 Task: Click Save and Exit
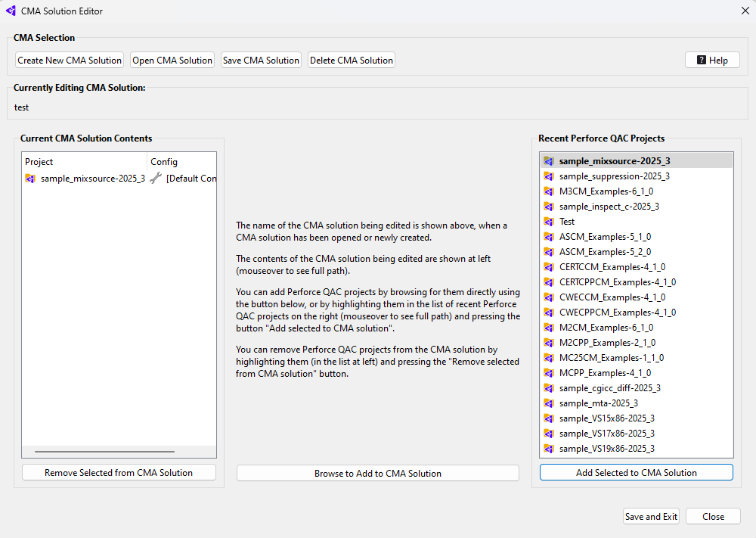652,516
